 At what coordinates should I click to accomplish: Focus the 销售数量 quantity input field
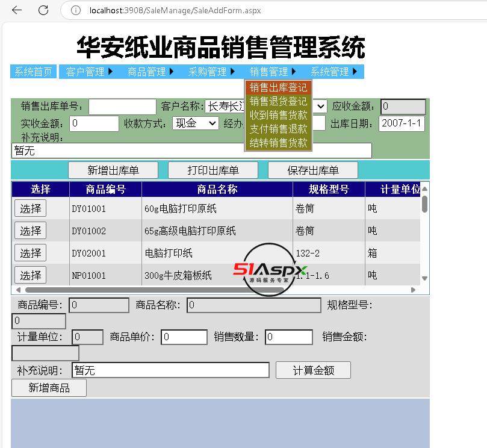(288, 337)
